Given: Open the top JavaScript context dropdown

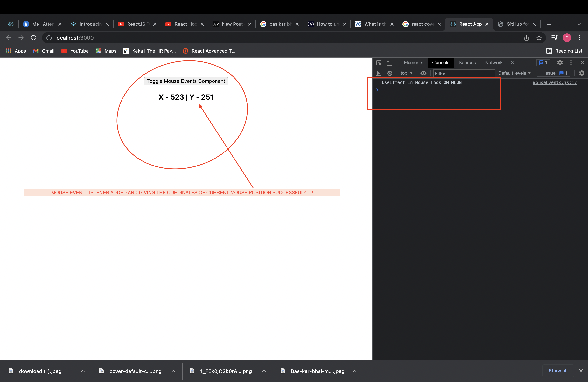Looking at the screenshot, I should click(406, 73).
